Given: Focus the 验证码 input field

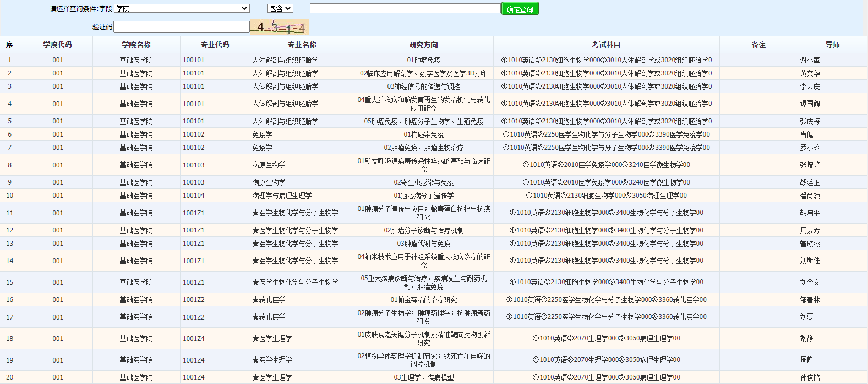Looking at the screenshot, I should [x=182, y=26].
